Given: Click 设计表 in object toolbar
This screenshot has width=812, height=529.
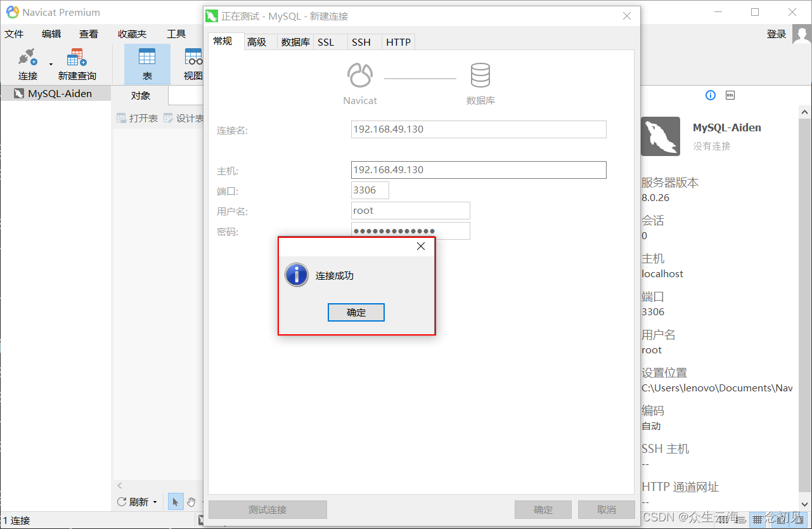Looking at the screenshot, I should coord(184,118).
